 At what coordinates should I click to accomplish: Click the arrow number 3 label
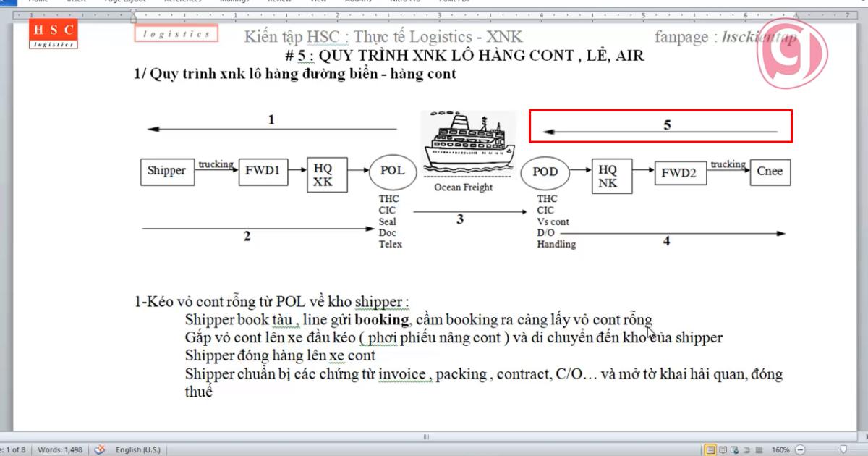[460, 219]
